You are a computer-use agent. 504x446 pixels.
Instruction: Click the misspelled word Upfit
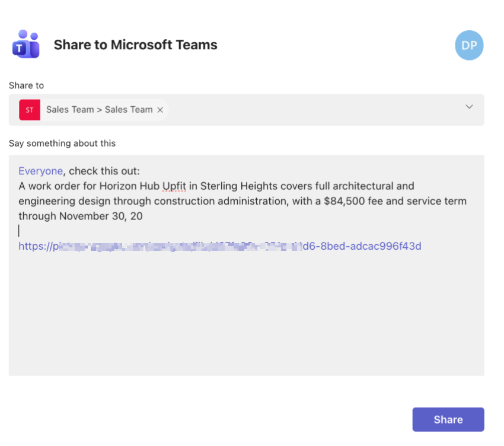click(x=174, y=186)
